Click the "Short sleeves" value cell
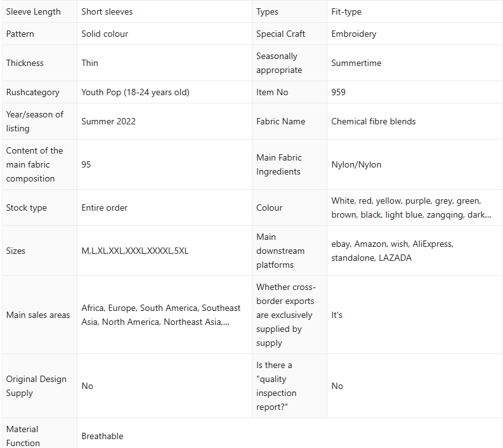Viewport: 503px width, 448px height. 107,11
